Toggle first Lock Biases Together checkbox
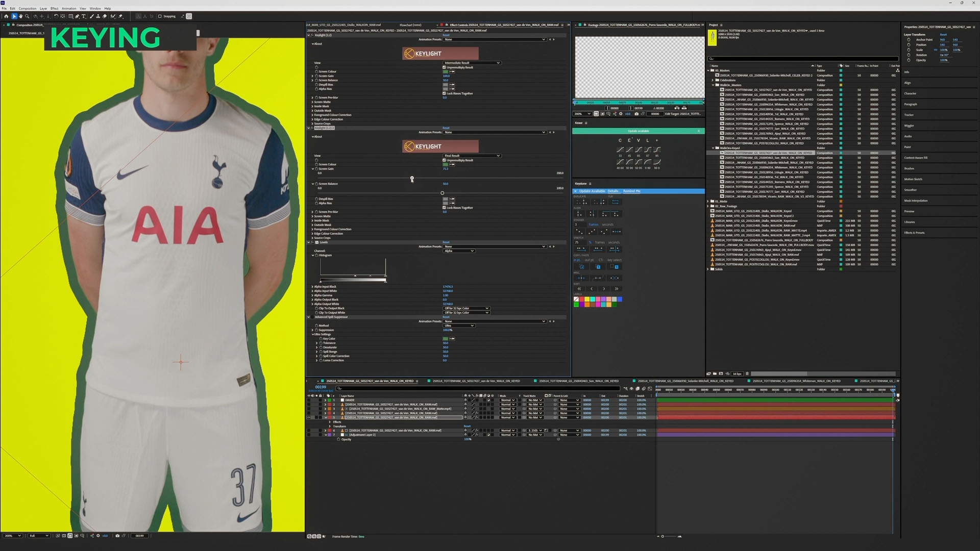 click(x=444, y=93)
